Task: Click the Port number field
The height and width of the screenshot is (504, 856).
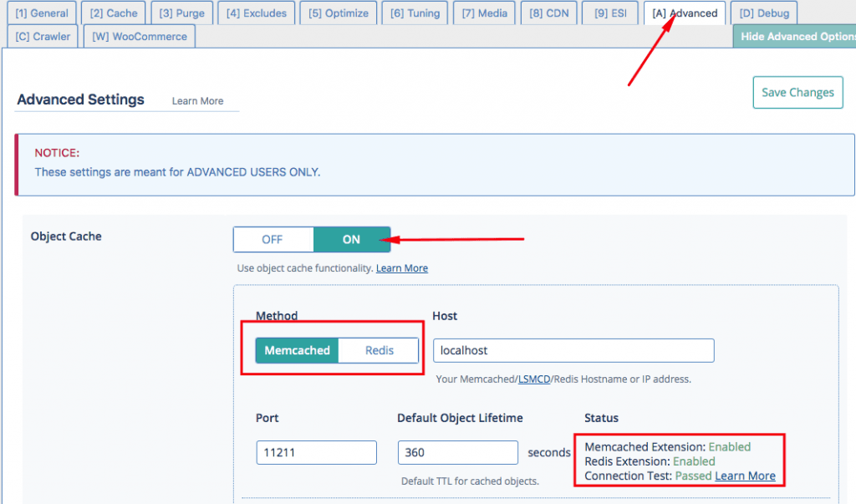Action: 316,452
